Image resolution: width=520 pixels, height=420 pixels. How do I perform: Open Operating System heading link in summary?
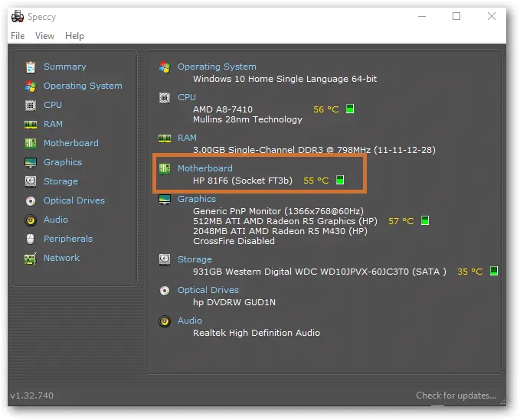(217, 67)
